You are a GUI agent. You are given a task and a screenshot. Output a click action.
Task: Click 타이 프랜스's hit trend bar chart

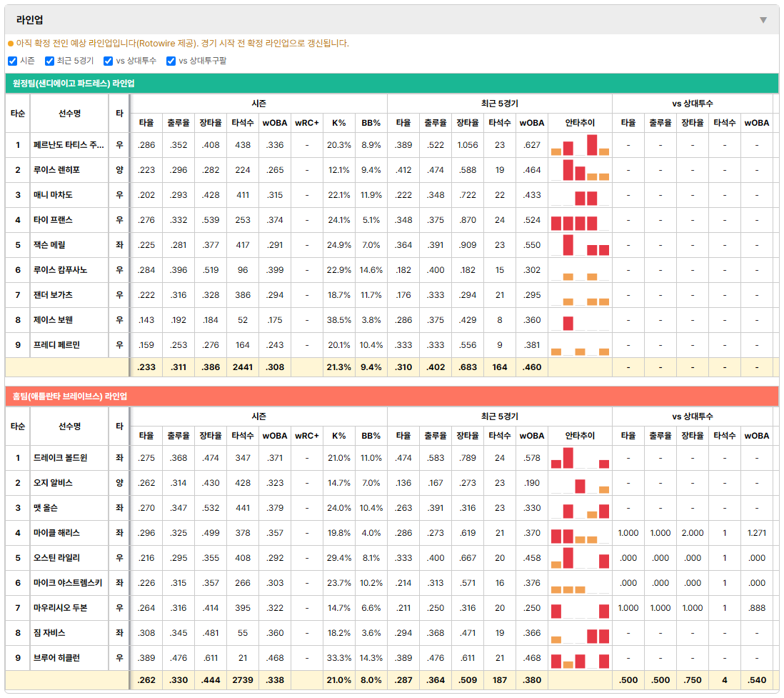coord(580,220)
